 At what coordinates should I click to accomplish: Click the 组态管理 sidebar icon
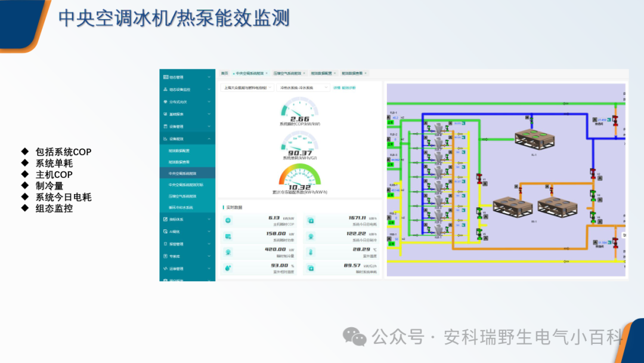point(166,77)
